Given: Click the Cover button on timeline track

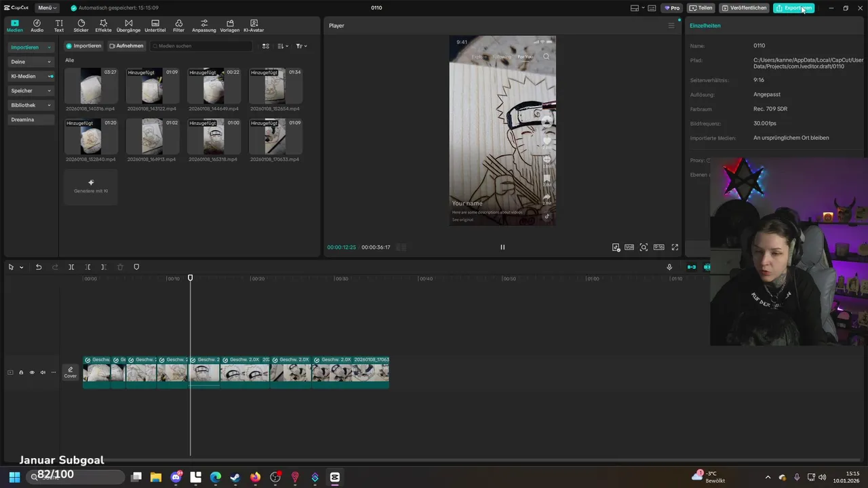Looking at the screenshot, I should [x=71, y=372].
